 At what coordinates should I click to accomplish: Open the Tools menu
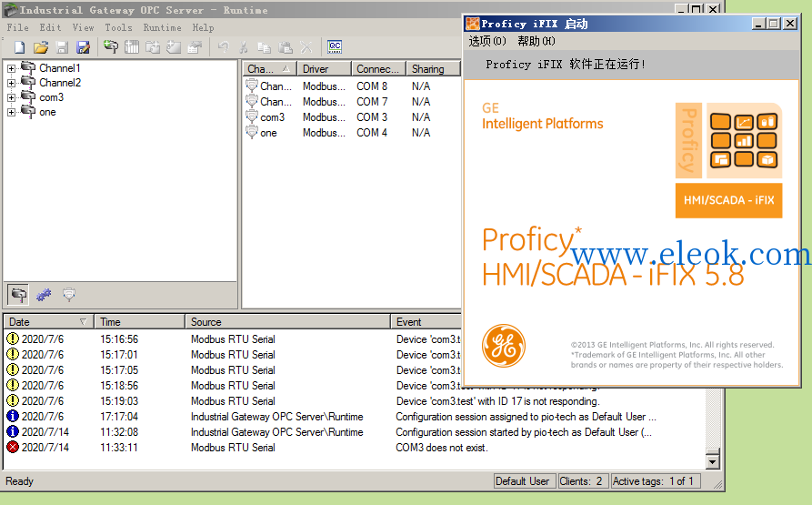pos(118,27)
